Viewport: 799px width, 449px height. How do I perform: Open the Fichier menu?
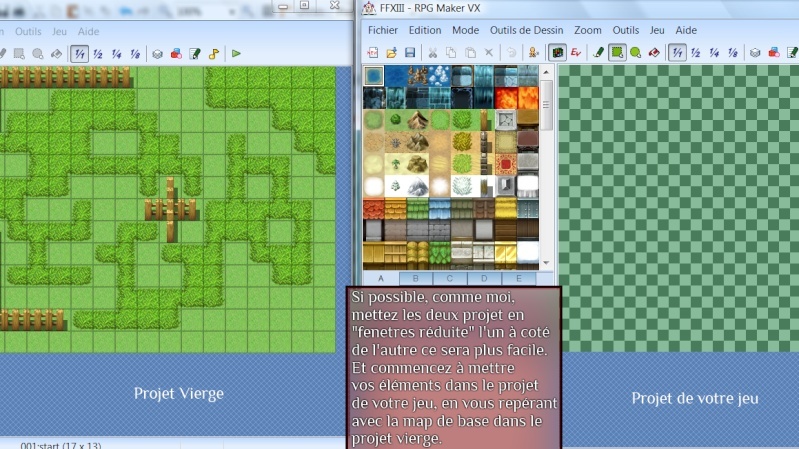tap(383, 30)
